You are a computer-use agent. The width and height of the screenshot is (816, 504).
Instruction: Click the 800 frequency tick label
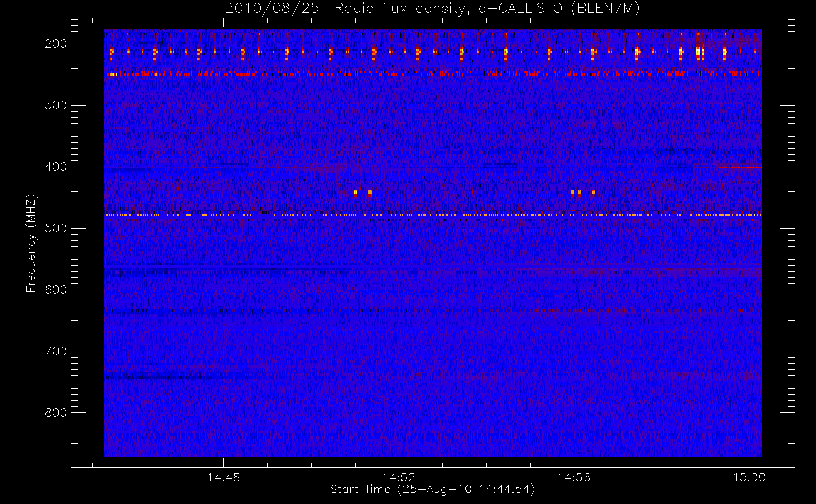(55, 413)
